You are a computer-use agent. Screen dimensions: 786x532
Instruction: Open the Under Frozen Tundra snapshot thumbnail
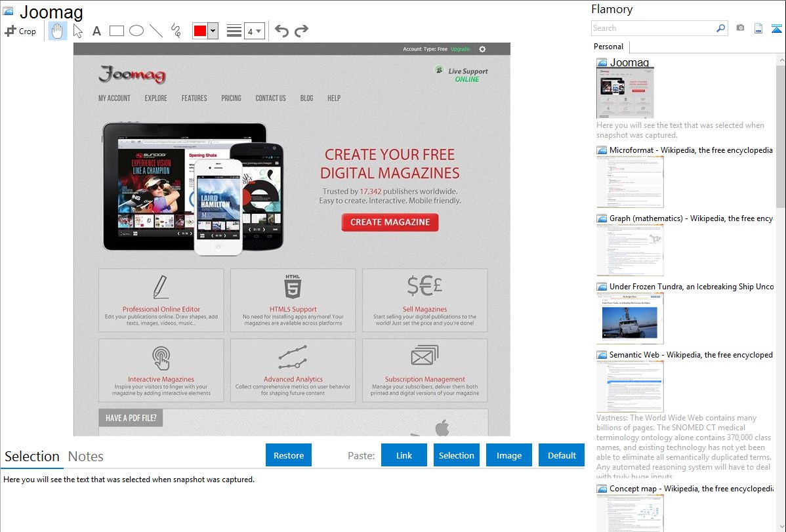[630, 318]
